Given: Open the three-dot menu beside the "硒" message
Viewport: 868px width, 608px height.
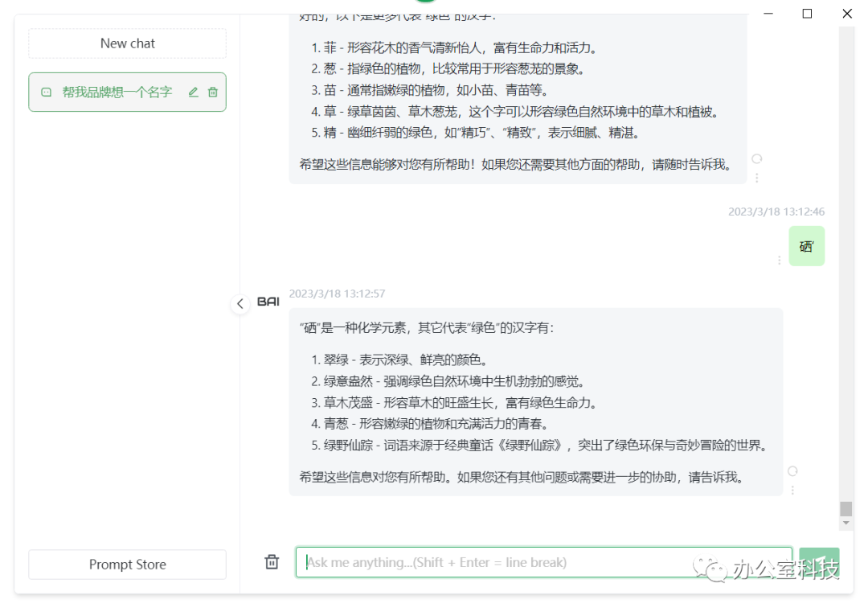Looking at the screenshot, I should point(778,260).
